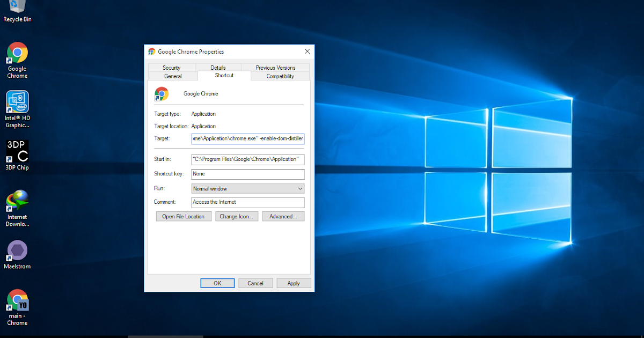Close the Google Chrome Properties dialog
The image size is (644, 338).
click(x=308, y=52)
